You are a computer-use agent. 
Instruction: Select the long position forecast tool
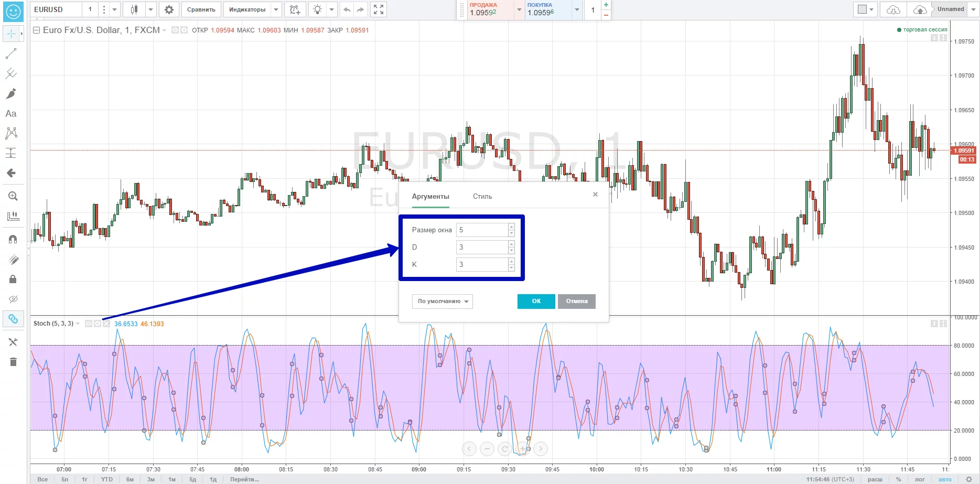(x=11, y=153)
